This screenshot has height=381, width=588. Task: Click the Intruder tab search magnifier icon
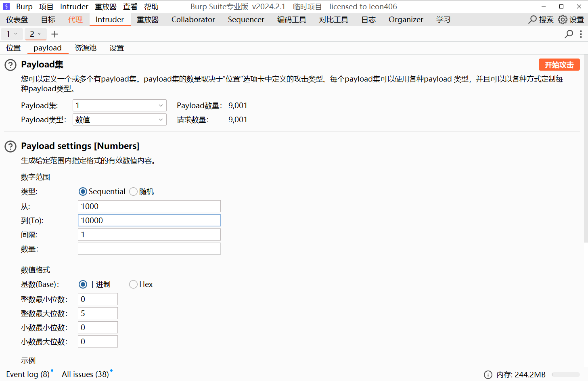tap(569, 34)
